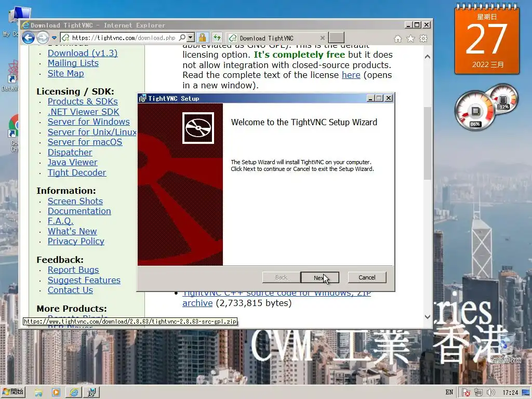Image resolution: width=532 pixels, height=399 pixels.
Task: Click the security lock icon
Action: click(x=203, y=37)
